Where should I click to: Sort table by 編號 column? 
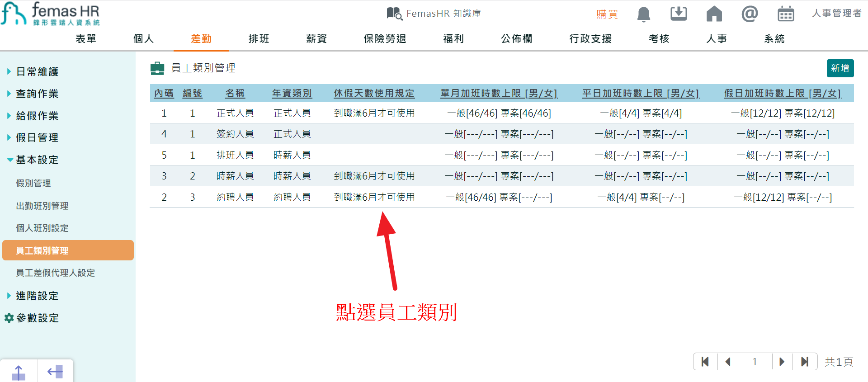click(x=192, y=93)
